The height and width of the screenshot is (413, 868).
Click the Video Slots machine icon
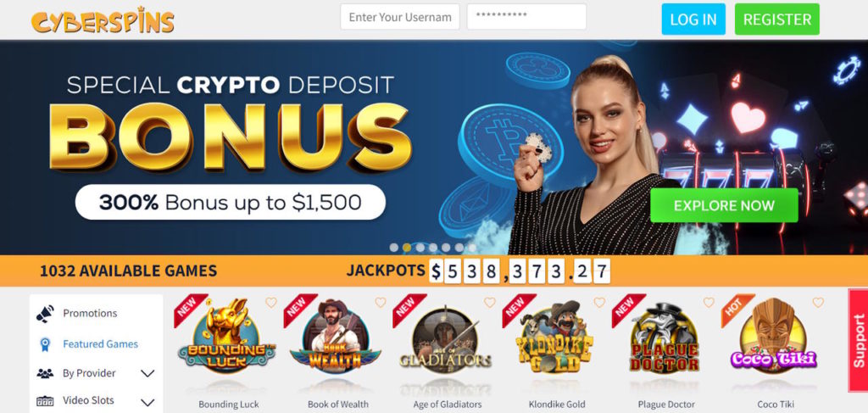click(x=45, y=401)
